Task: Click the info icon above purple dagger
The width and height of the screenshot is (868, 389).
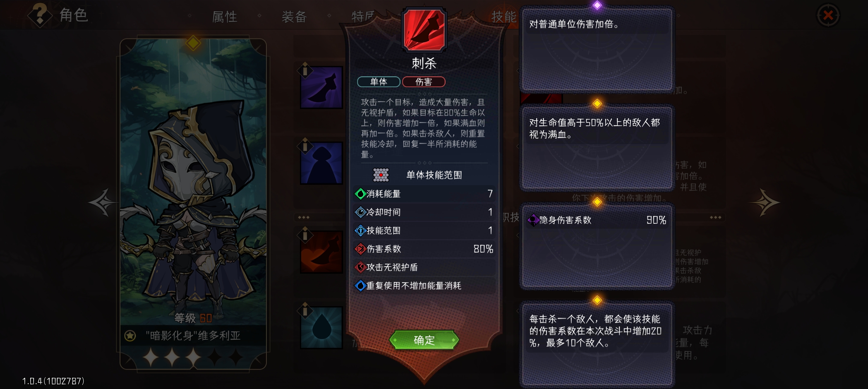Action: coord(305,70)
